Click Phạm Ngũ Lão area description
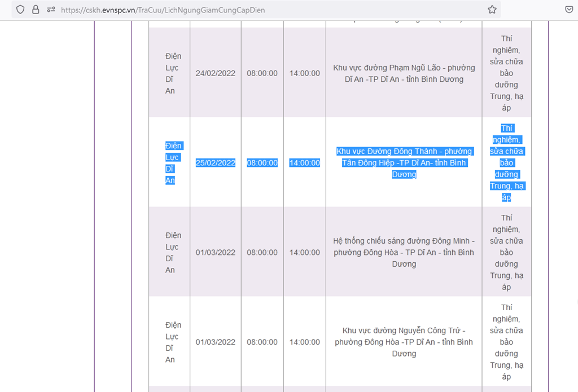 pyautogui.click(x=404, y=73)
